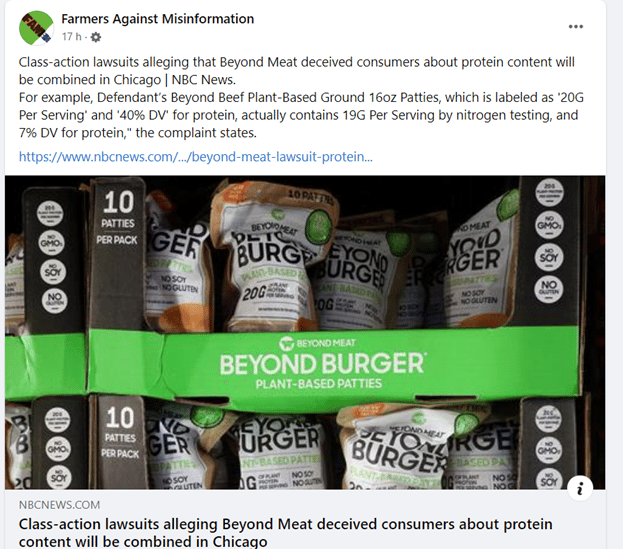Click the complaint quote paragraph in the post
The width and height of the screenshot is (623, 549).
(x=301, y=115)
